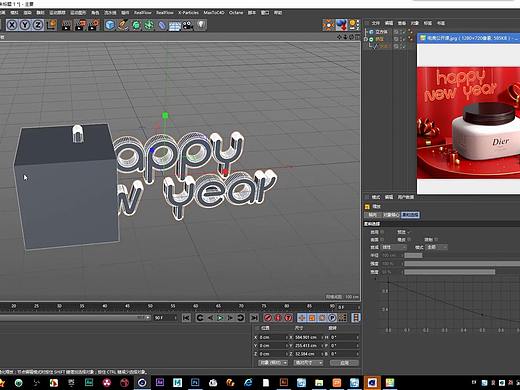520x390 pixels.
Task: Toggle the parameter P key icon
Action: point(332,318)
